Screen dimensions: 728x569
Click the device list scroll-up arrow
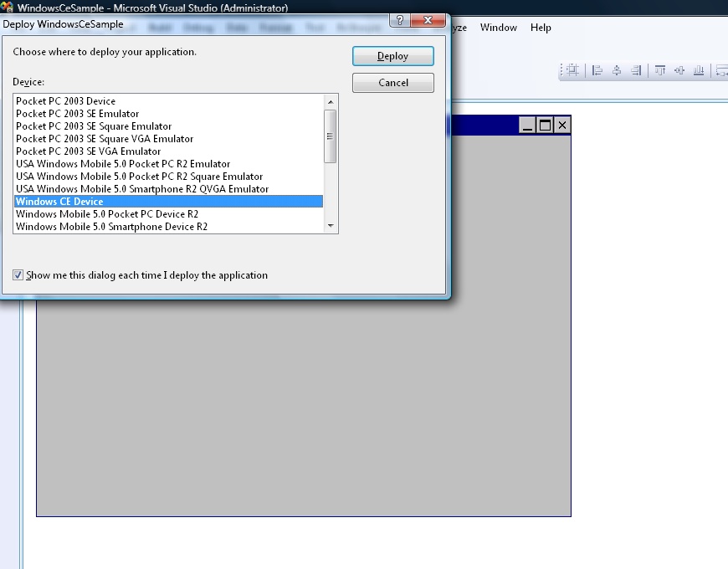(x=331, y=101)
